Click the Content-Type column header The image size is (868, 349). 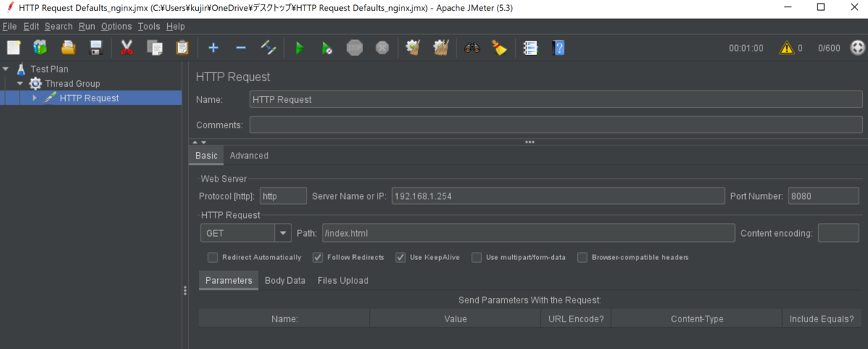[x=697, y=319]
